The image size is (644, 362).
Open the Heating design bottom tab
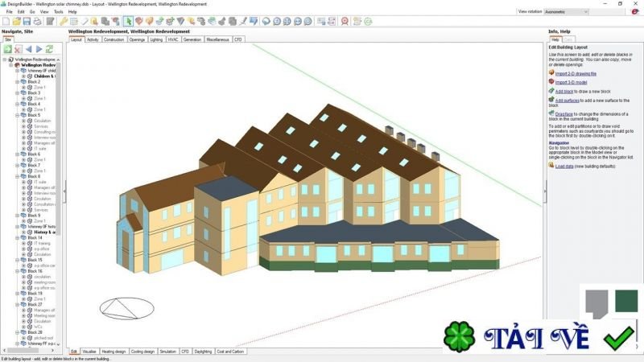114,352
